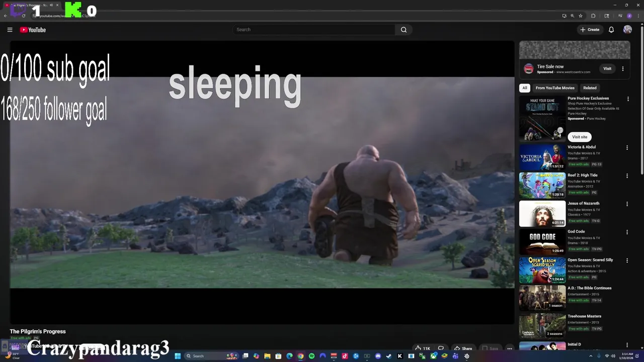Screen dimensions: 644x362
Task: Open Xbox app from the taskbar
Action: coord(433,356)
